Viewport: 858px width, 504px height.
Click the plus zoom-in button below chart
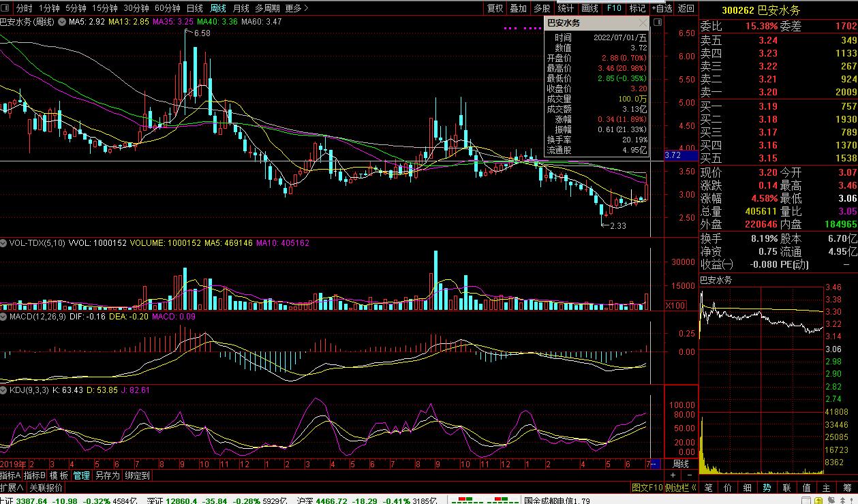click(673, 475)
